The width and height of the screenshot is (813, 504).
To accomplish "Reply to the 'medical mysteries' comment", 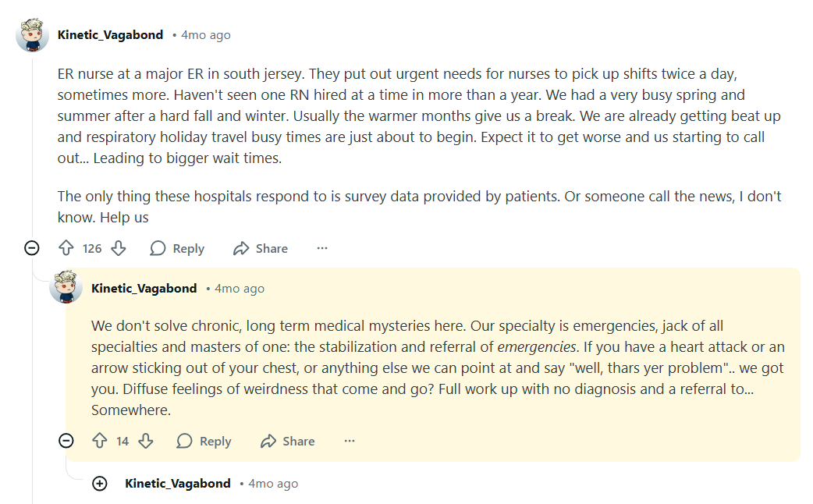I will click(x=204, y=441).
